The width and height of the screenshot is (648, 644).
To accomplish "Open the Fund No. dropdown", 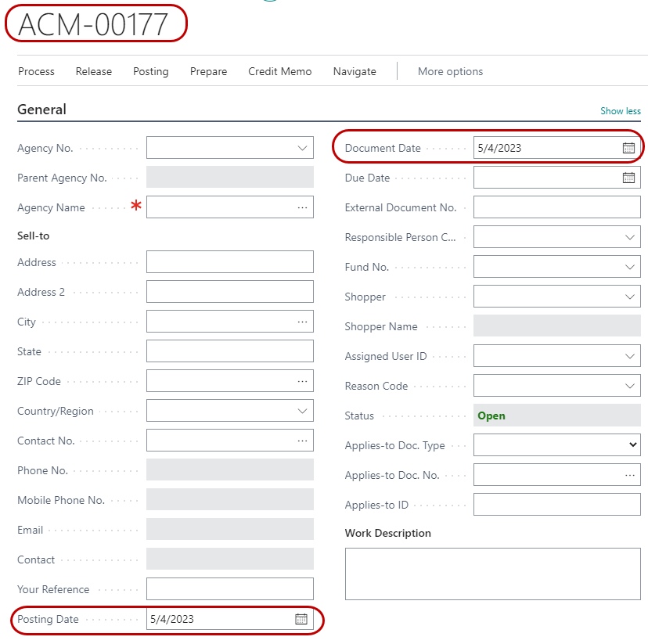I will coord(629,267).
